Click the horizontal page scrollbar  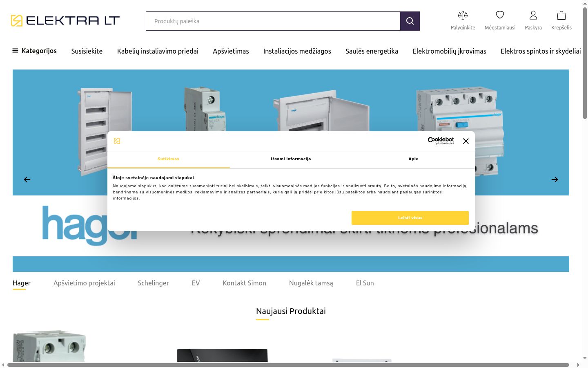pos(288,365)
